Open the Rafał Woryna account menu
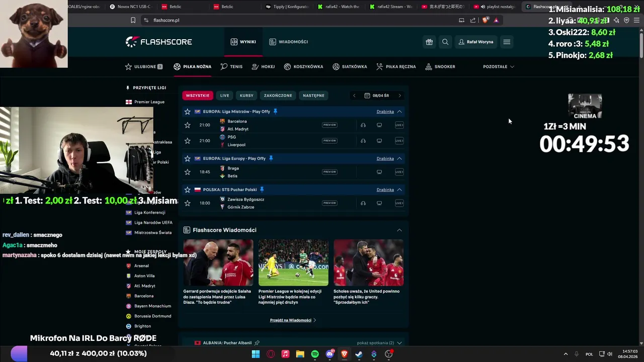This screenshot has width=644, height=362. coord(476,42)
